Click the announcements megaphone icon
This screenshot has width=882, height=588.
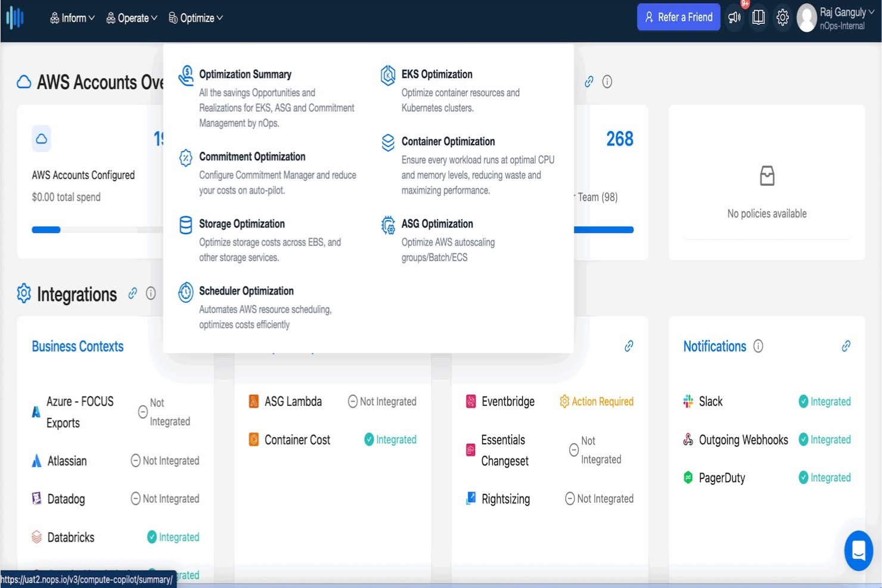pyautogui.click(x=734, y=17)
